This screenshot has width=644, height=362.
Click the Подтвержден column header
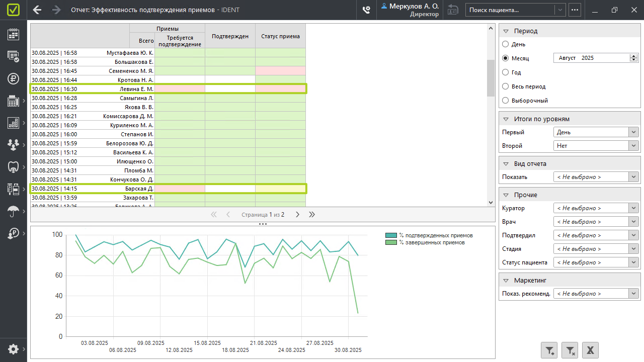click(x=230, y=36)
